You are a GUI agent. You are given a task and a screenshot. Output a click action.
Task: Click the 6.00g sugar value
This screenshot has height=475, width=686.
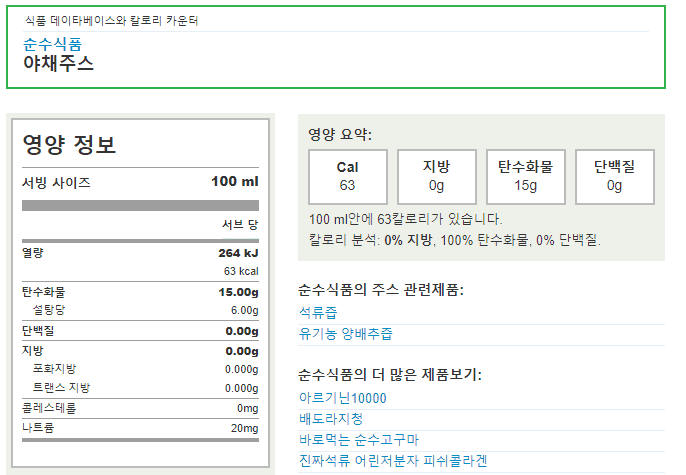(x=245, y=311)
